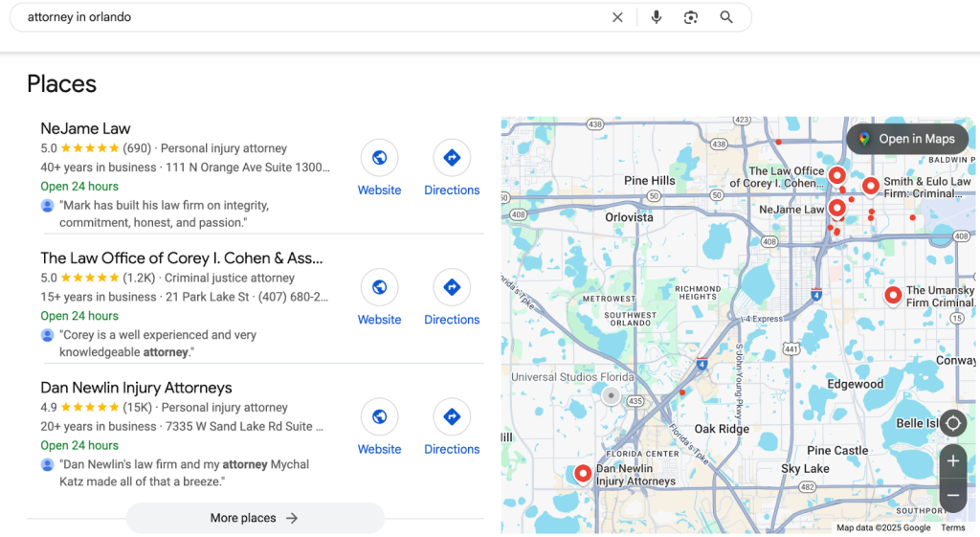Center map on my location
980x537 pixels.
[x=952, y=423]
